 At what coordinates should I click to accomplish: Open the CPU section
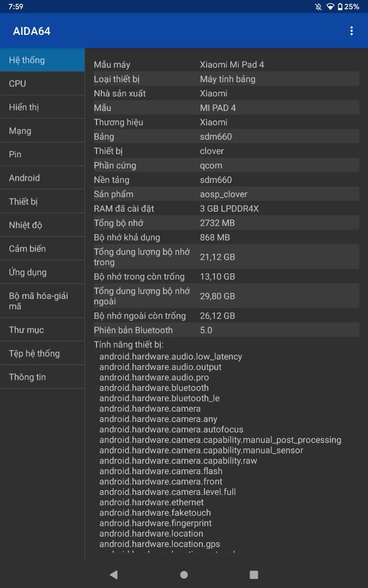click(42, 84)
